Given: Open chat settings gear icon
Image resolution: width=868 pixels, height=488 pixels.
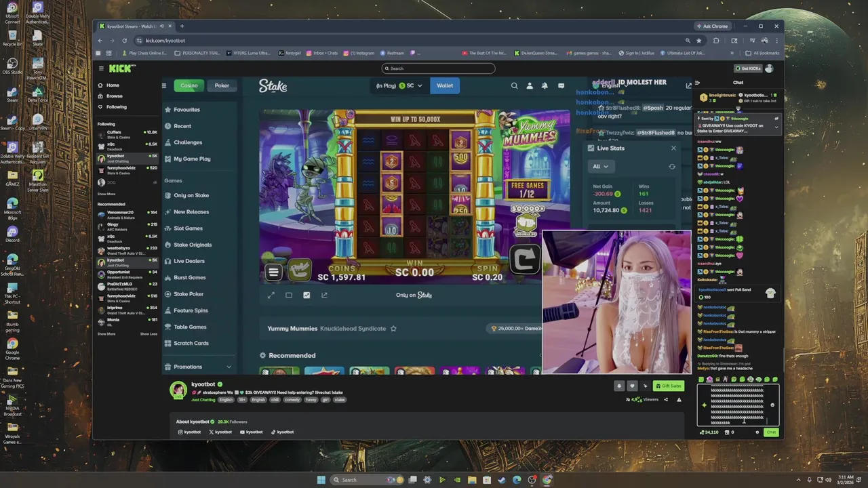Looking at the screenshot, I should [757, 432].
